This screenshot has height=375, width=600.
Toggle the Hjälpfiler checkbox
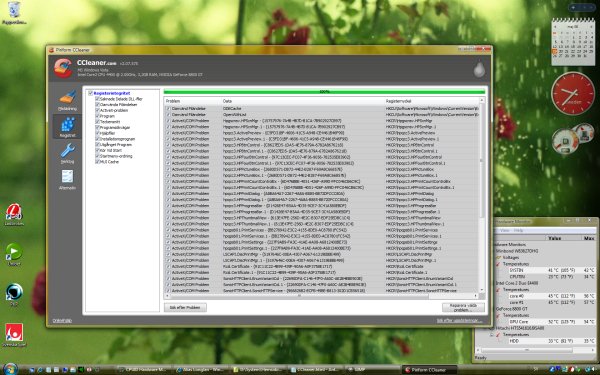point(97,133)
